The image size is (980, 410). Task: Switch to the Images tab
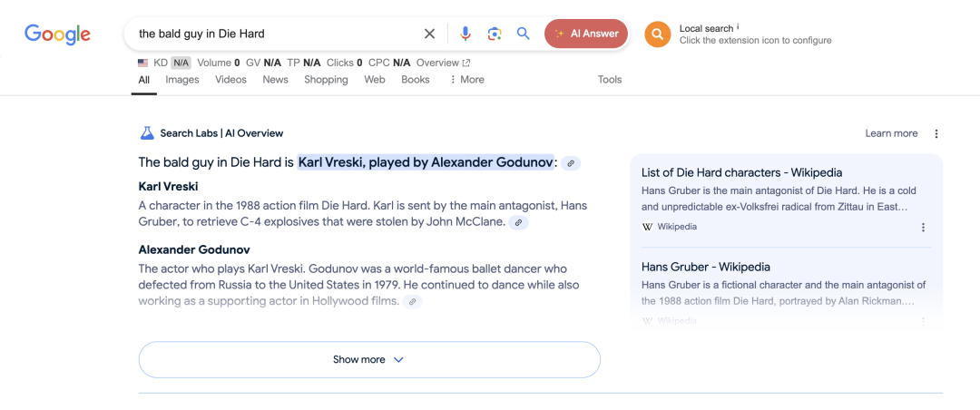pos(181,80)
